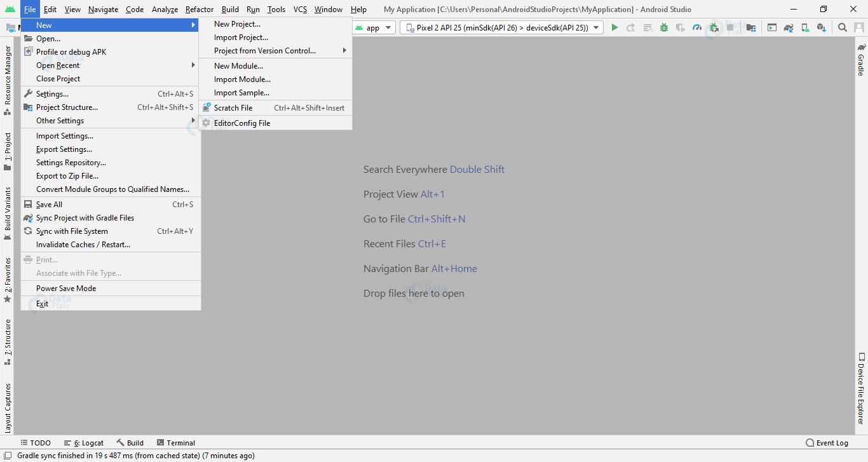Open the Build Variants side panel
Viewport: 868px width, 462px height.
click(8, 214)
